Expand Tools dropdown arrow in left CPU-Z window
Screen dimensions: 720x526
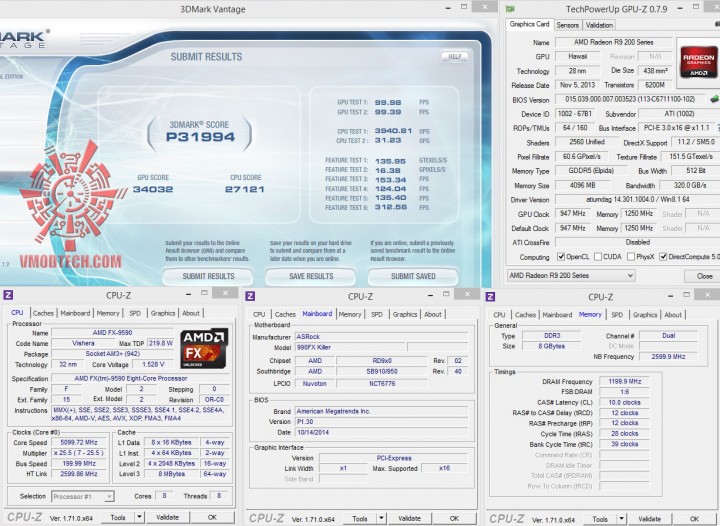pos(140,517)
